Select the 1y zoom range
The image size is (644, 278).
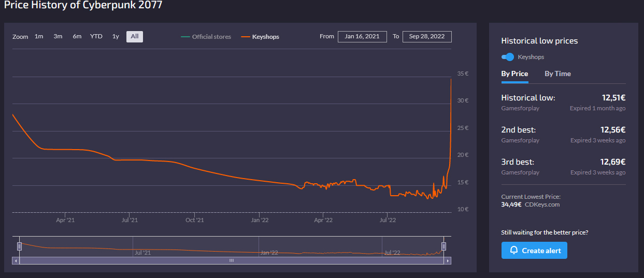(116, 36)
